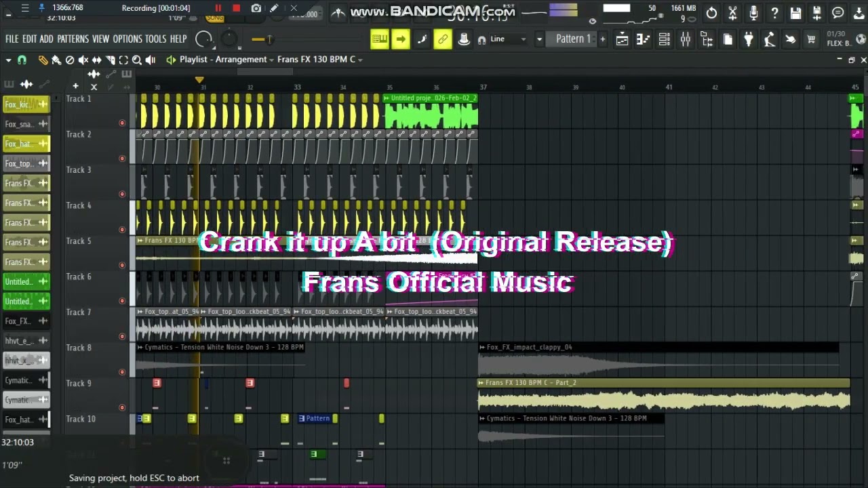Image resolution: width=868 pixels, height=488 pixels.
Task: Select the zoom tool in playlist toolbar
Action: [x=137, y=60]
